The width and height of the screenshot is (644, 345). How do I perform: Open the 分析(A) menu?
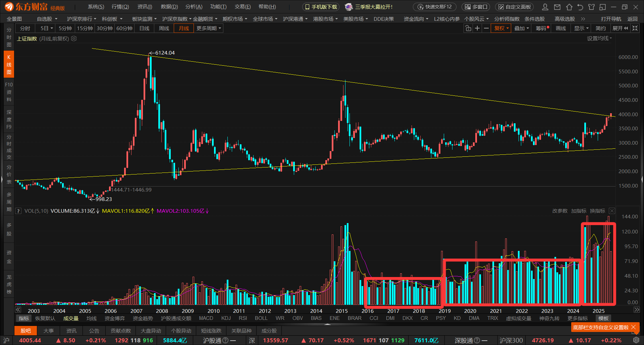click(x=194, y=7)
